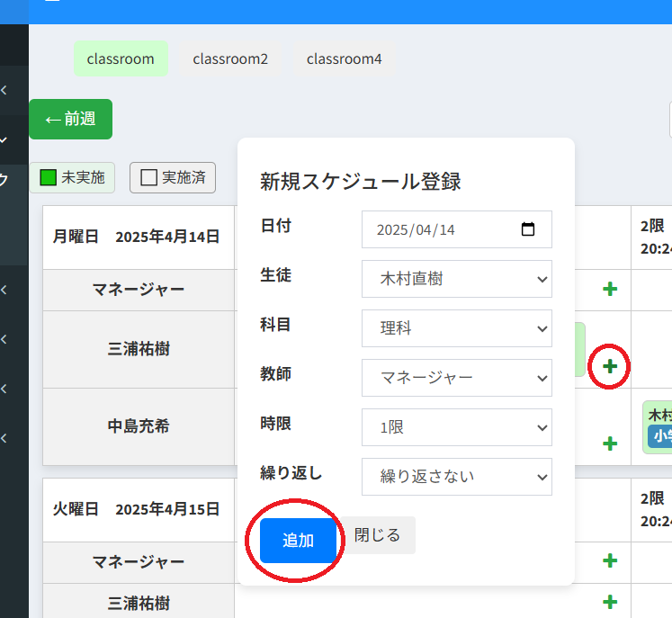Screen dimensions: 672x618
Task: Click the 2限 column header in Tuesday's table
Action: tap(651, 509)
